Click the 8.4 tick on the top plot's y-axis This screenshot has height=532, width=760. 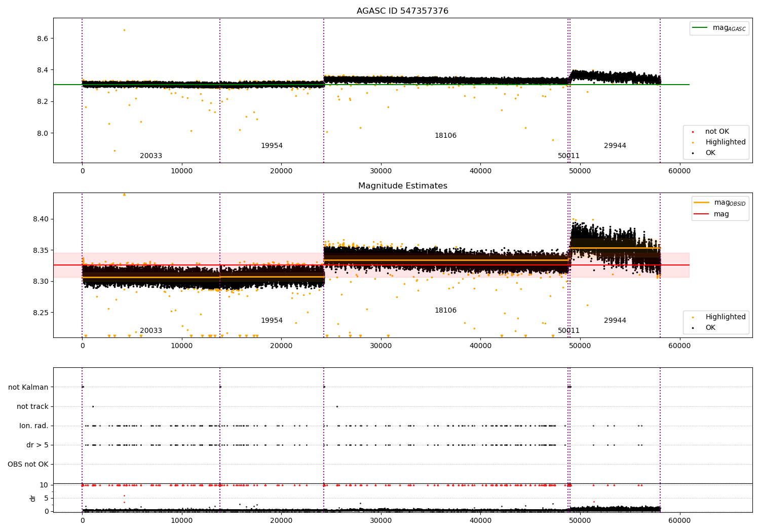pyautogui.click(x=42, y=70)
